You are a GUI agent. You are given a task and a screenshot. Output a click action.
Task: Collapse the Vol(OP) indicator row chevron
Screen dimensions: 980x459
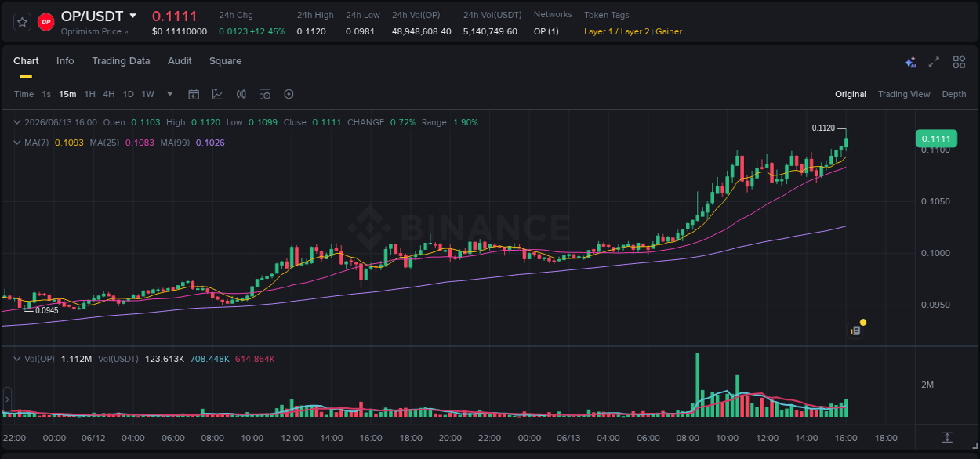point(18,359)
